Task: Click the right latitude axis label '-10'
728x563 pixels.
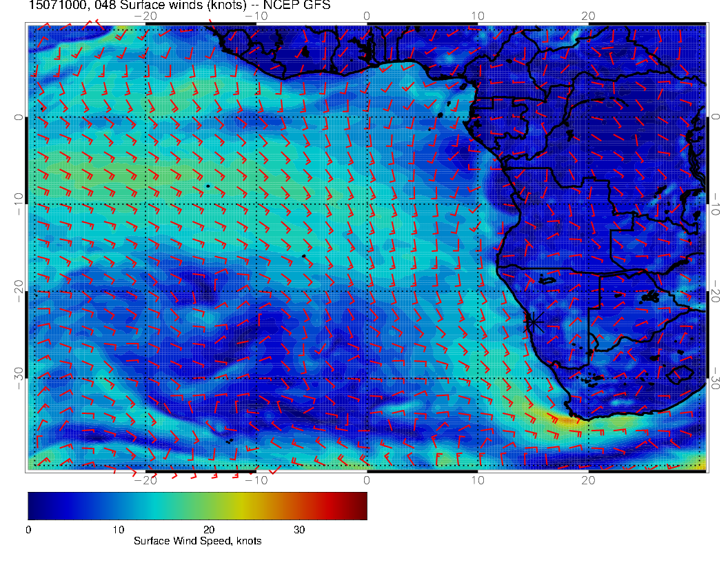Action: pyautogui.click(x=715, y=204)
